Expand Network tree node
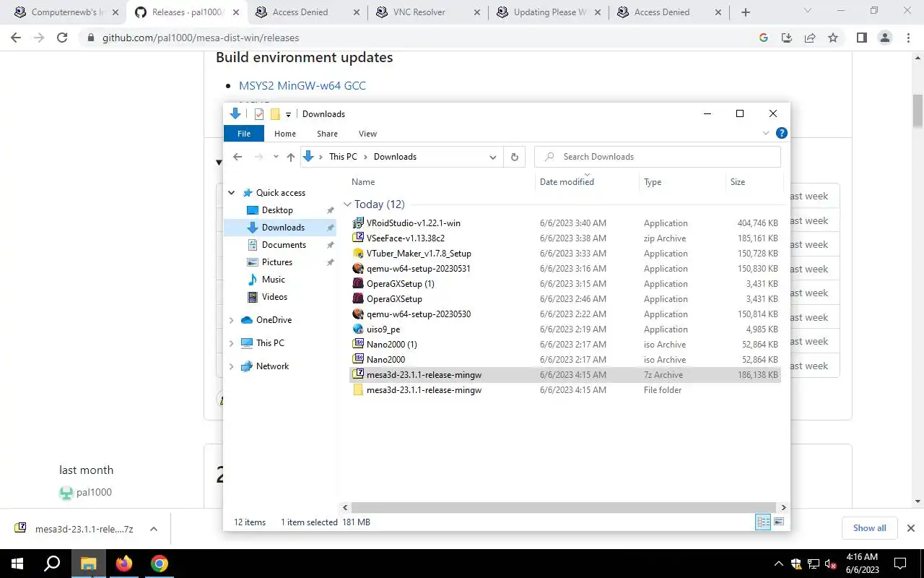 [x=232, y=366]
